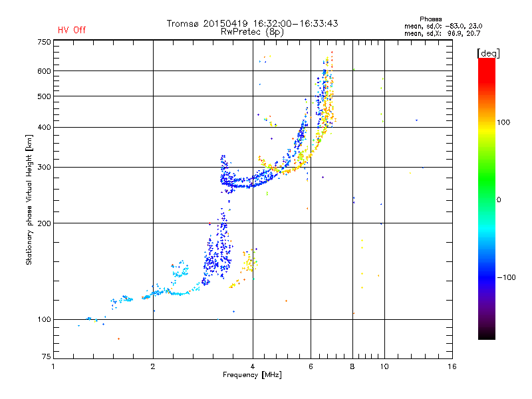Click the red "HV Off" status label
Screen dimensions: 532x399
(x=72, y=30)
